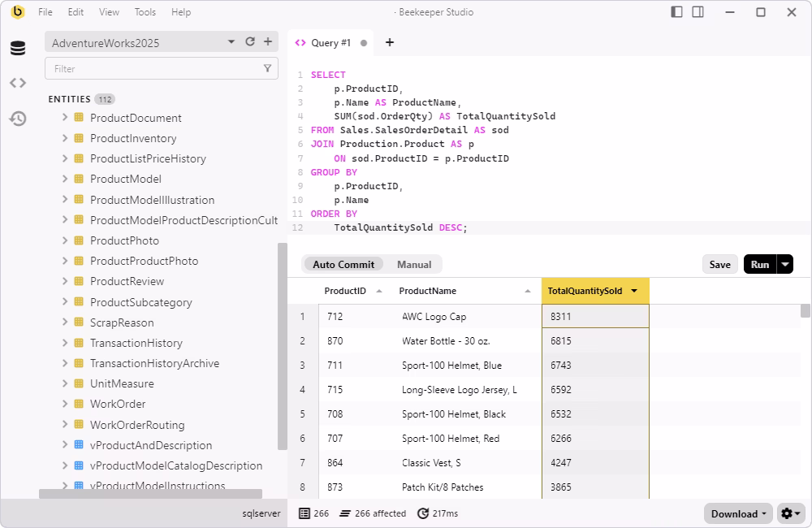
Task: Click the 266 affected rows indicator
Action: point(373,513)
